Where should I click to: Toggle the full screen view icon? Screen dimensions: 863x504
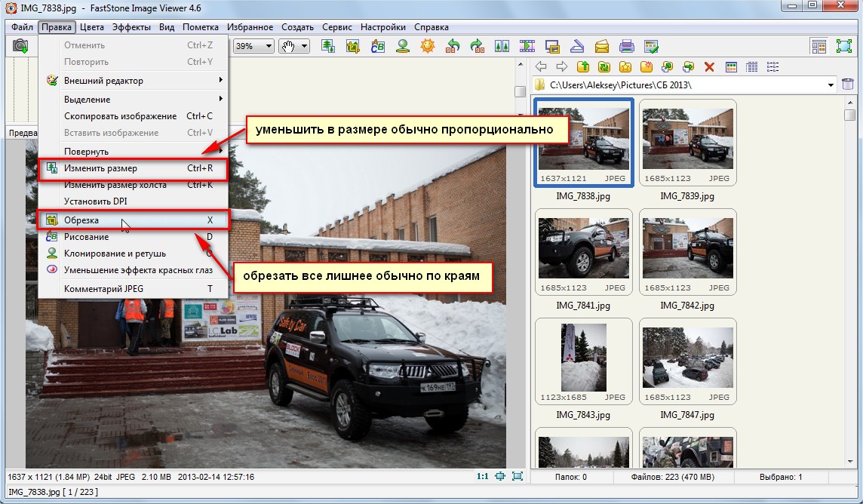(844, 47)
